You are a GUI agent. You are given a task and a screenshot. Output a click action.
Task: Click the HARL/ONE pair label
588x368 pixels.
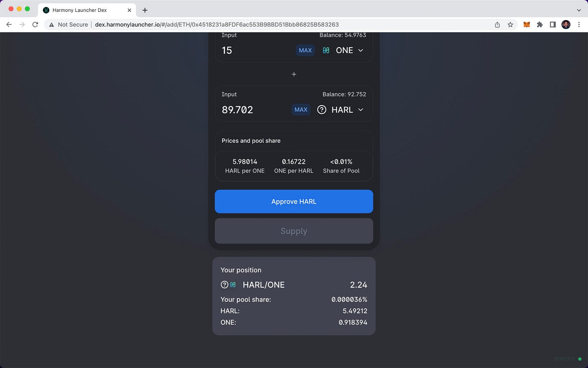[x=264, y=285]
